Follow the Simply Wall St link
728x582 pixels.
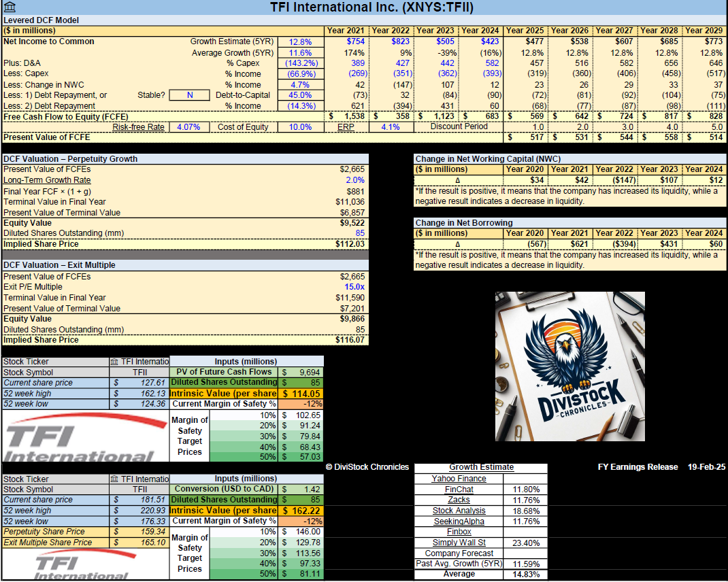pyautogui.click(x=459, y=543)
